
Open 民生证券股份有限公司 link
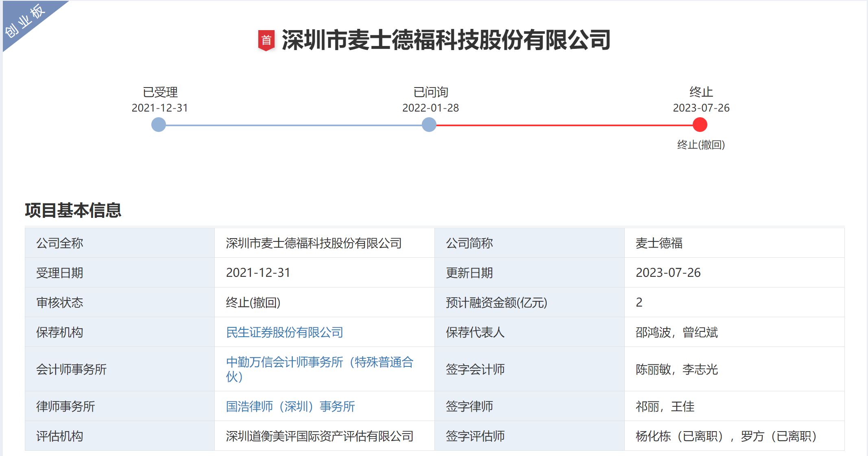285,332
